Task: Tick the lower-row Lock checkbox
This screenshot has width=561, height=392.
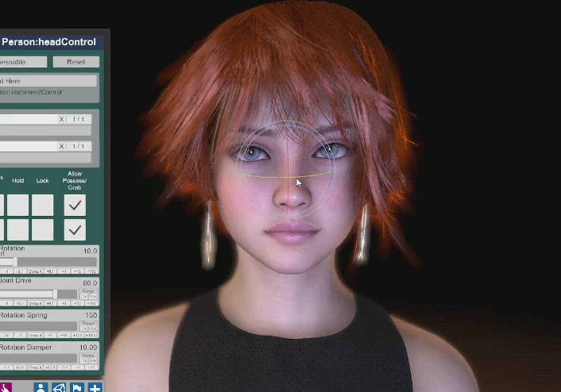Action: (x=42, y=230)
